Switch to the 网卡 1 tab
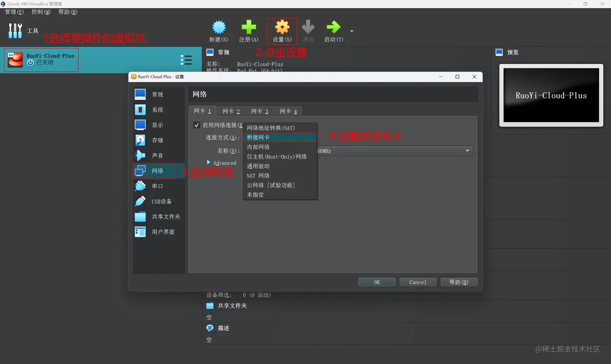Image resolution: width=611 pixels, height=364 pixels. (202, 111)
